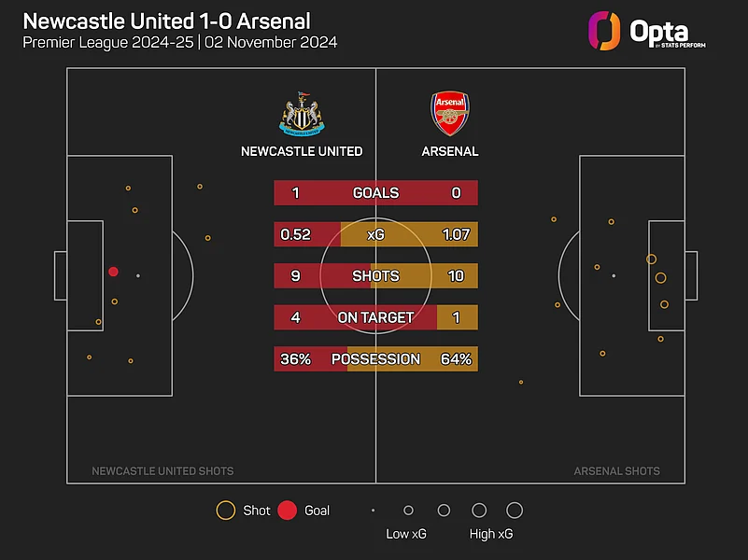Click the Arsenal shot marker outside the penalty area bottom

click(521, 382)
